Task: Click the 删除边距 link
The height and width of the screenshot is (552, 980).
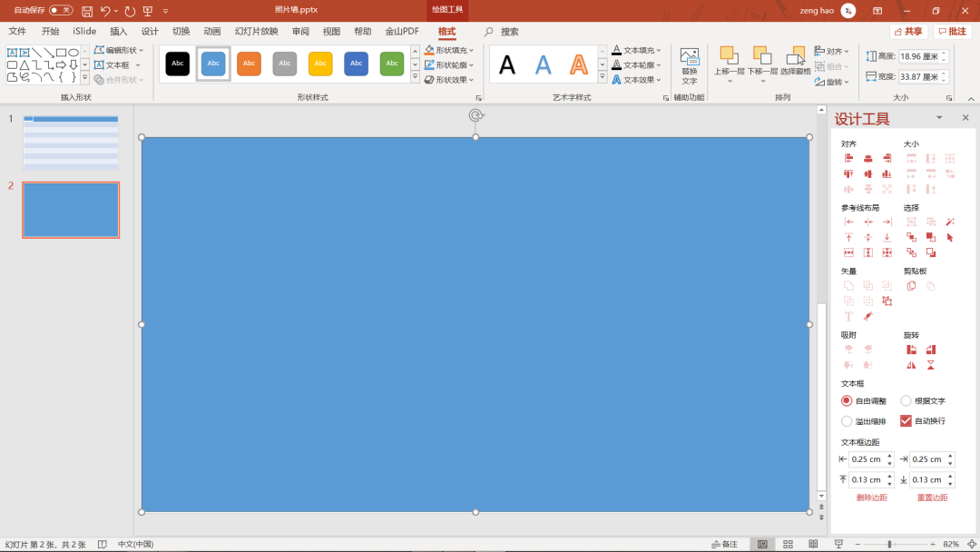Action: pos(871,498)
